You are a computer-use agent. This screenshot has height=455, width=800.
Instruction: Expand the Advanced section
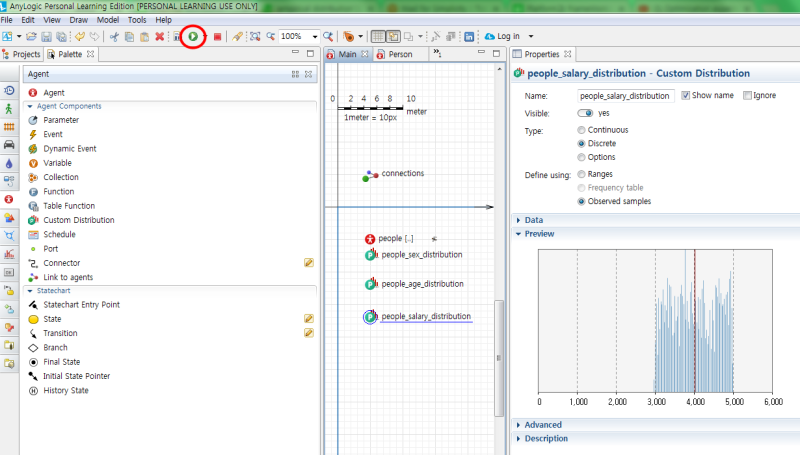click(518, 425)
